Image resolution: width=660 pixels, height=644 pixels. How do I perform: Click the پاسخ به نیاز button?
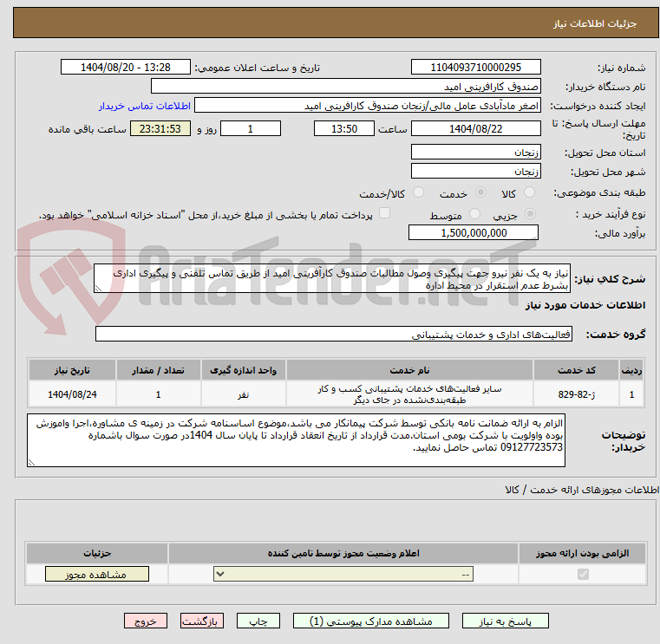(x=505, y=621)
